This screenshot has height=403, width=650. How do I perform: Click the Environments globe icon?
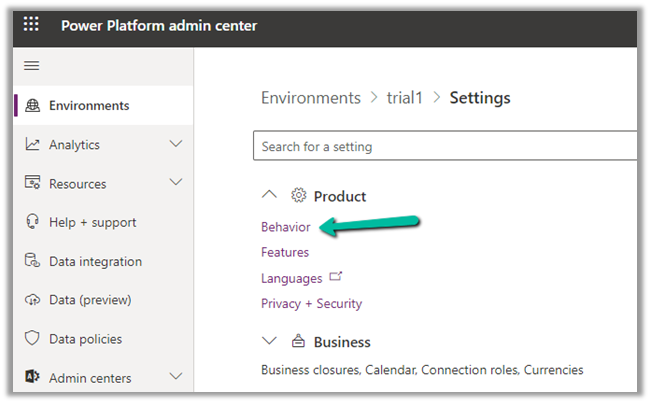[x=32, y=106]
